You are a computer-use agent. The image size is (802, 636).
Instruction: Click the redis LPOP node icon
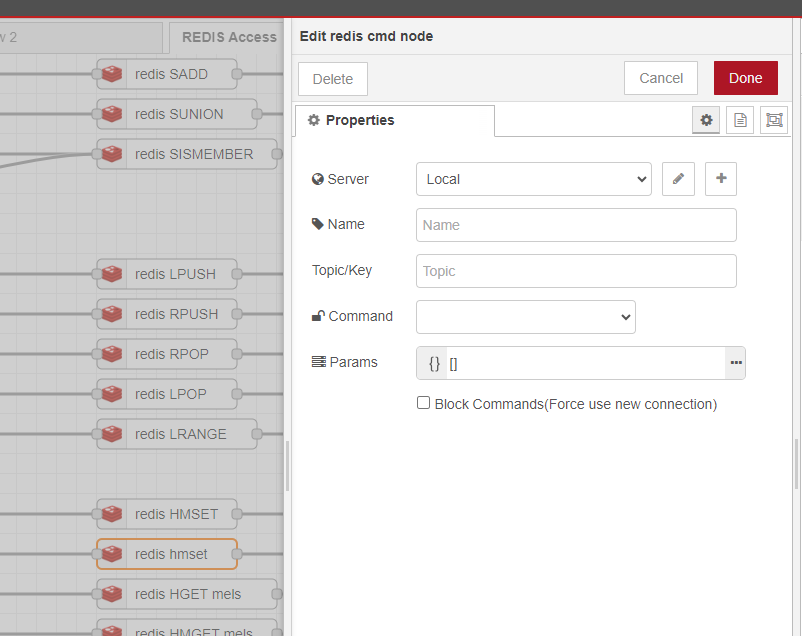pos(112,394)
